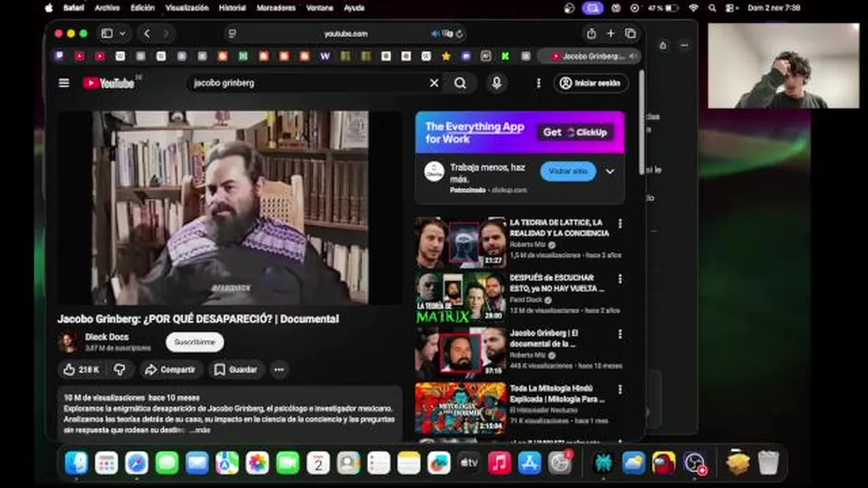The height and width of the screenshot is (488, 868).
Task: Click the YouTube page scrollbar
Action: [x=642, y=123]
